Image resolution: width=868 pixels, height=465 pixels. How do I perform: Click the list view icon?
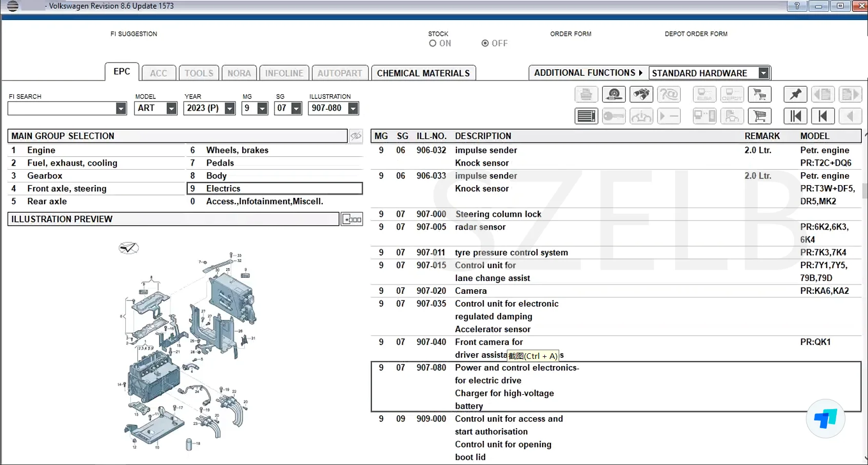coord(586,116)
